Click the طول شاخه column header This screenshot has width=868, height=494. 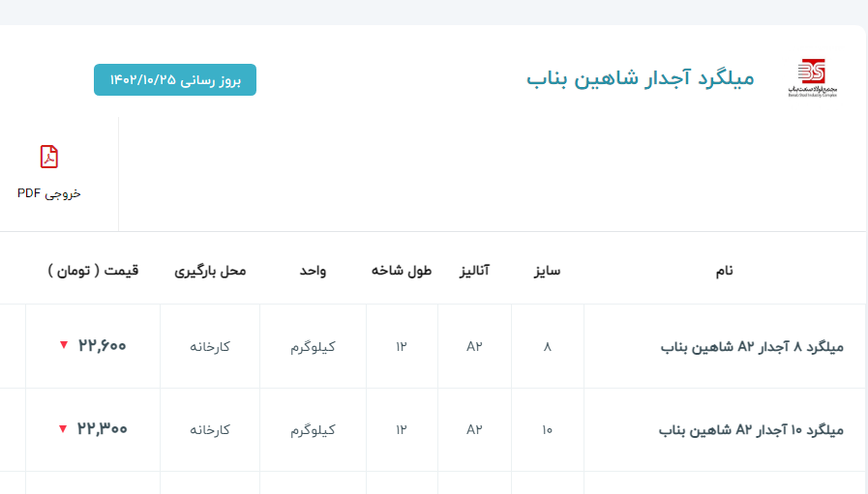pos(402,271)
